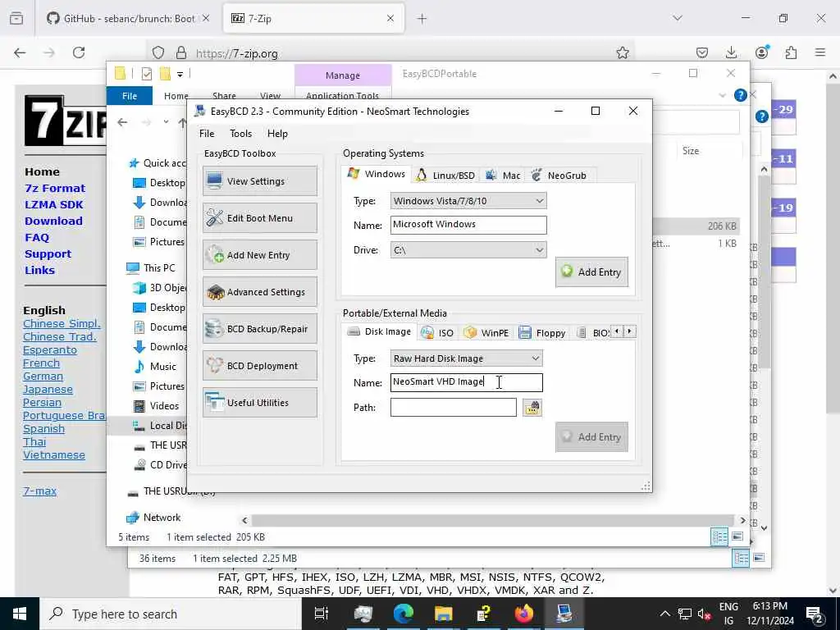Click Add Entry under Operating Systems
Image resolution: width=840 pixels, height=630 pixels.
[x=591, y=272]
